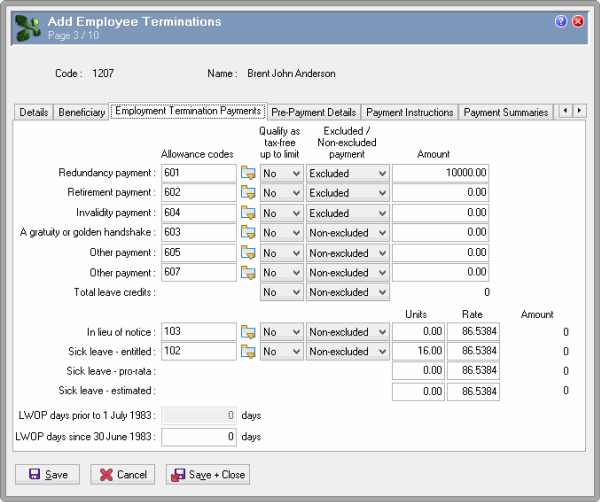Click Redundancy payment amount field 10000.00
Viewport: 600px width, 502px height.
click(x=440, y=173)
